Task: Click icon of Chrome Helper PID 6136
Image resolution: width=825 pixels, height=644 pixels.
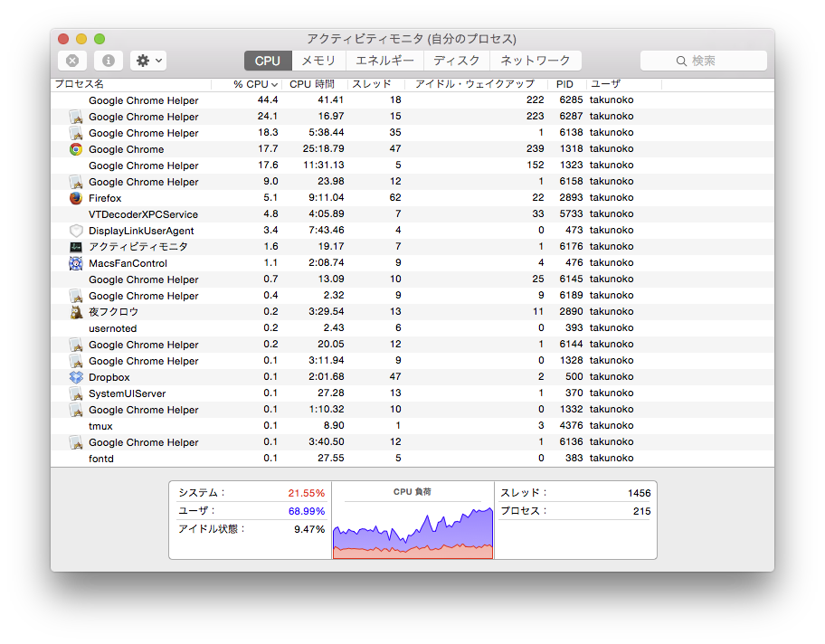Action: 76,442
